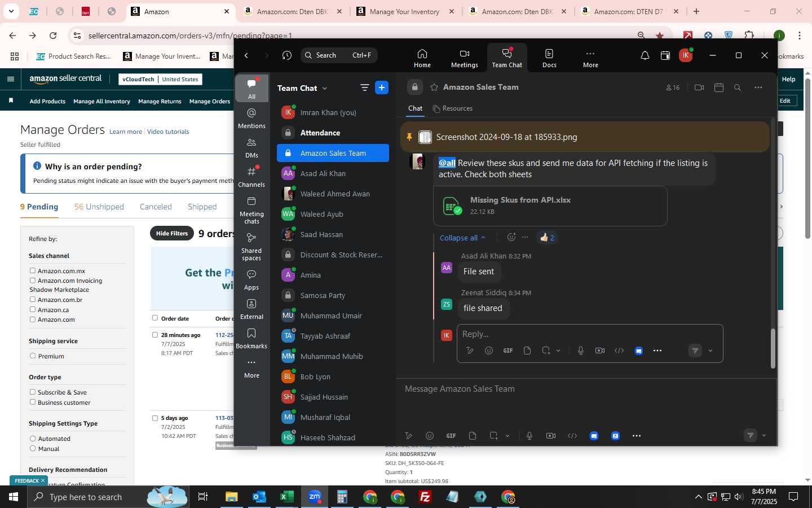This screenshot has height=508, width=812.
Task: Tick Amazon.com.mx sales channel checkbox
Action: click(33, 271)
